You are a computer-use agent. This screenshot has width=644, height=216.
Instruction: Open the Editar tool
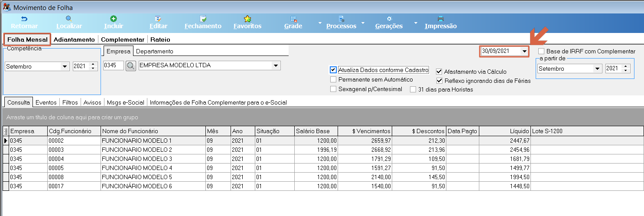(x=158, y=19)
